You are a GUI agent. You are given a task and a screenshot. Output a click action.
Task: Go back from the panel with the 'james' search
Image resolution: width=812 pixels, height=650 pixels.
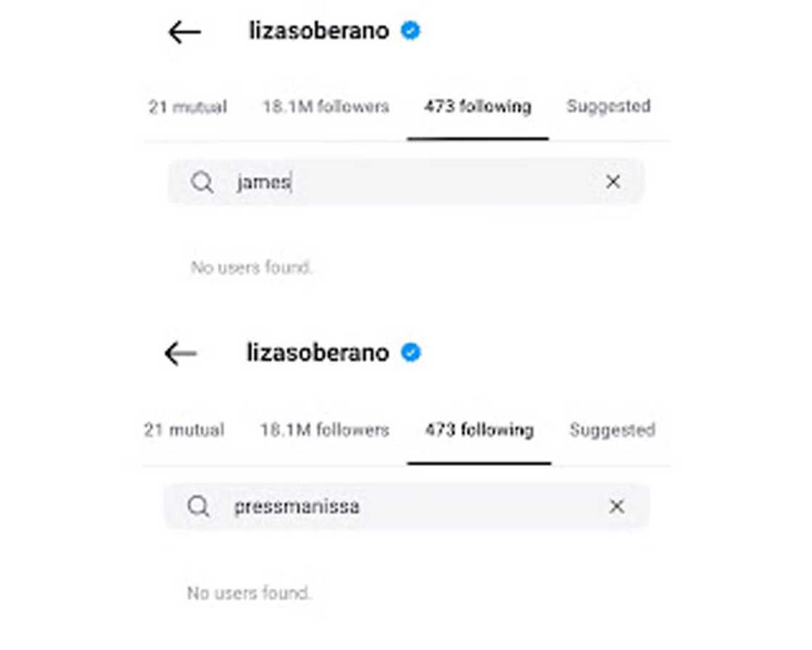point(184,32)
